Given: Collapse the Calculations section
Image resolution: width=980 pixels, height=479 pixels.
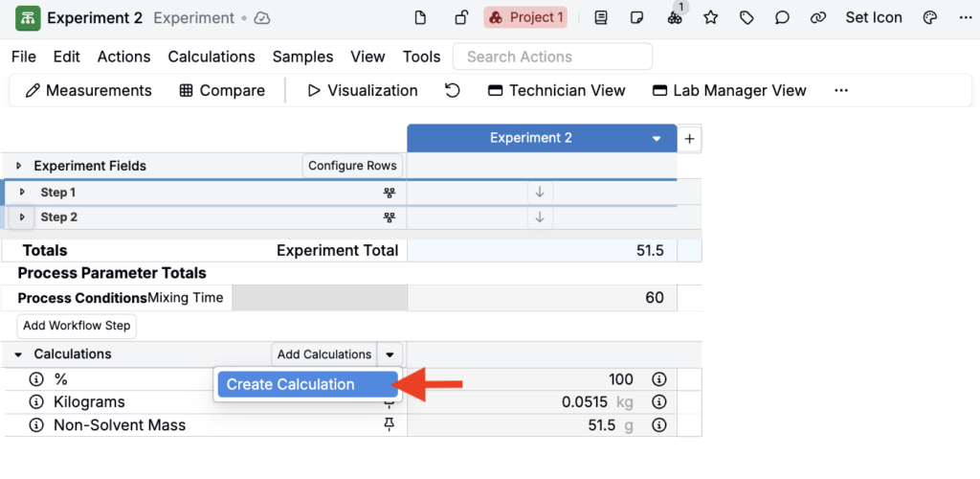Looking at the screenshot, I should [x=18, y=354].
